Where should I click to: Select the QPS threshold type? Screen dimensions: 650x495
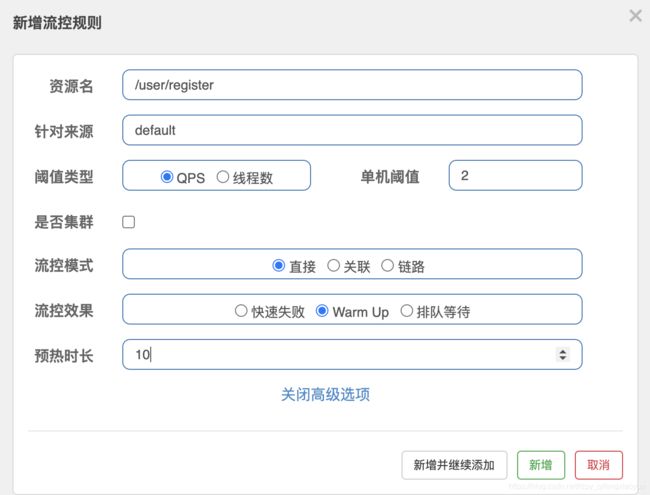(167, 177)
